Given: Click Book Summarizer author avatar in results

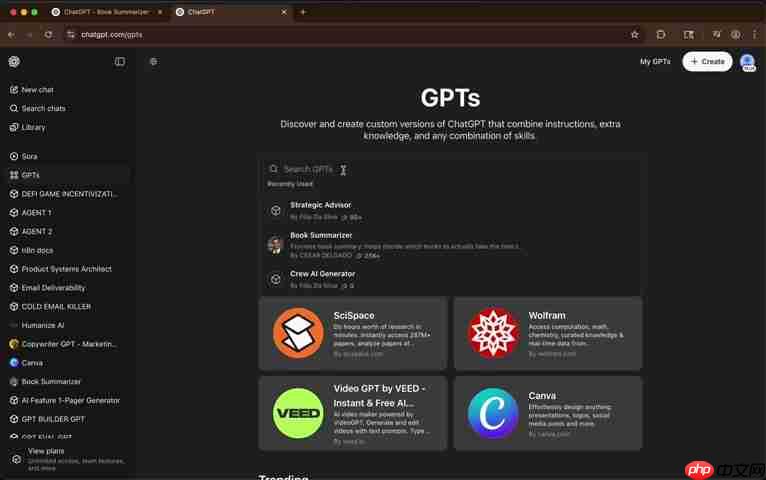Looking at the screenshot, I should tap(275, 245).
